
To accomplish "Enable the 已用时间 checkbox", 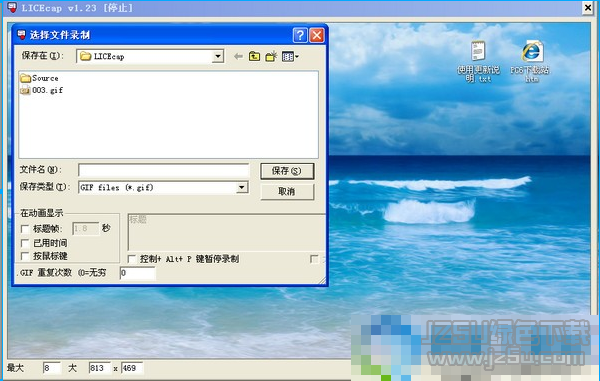I will 25,243.
